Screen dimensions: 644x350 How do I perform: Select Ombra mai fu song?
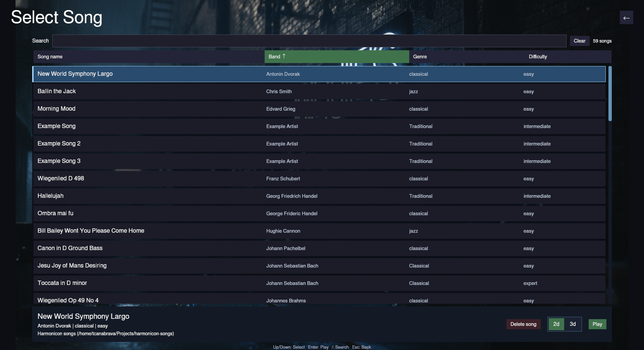(319, 214)
